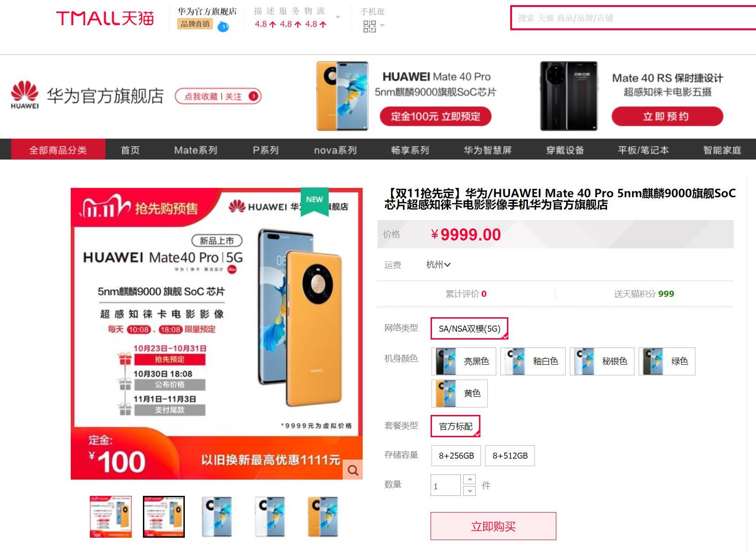
Task: Select the 8+512GB storage option
Action: click(x=510, y=455)
